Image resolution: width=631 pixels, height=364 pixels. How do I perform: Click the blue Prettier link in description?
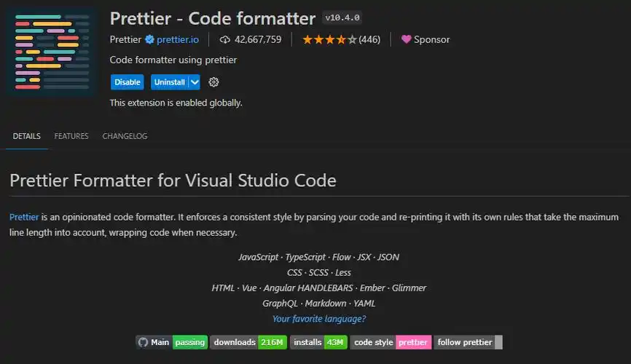(x=24, y=218)
